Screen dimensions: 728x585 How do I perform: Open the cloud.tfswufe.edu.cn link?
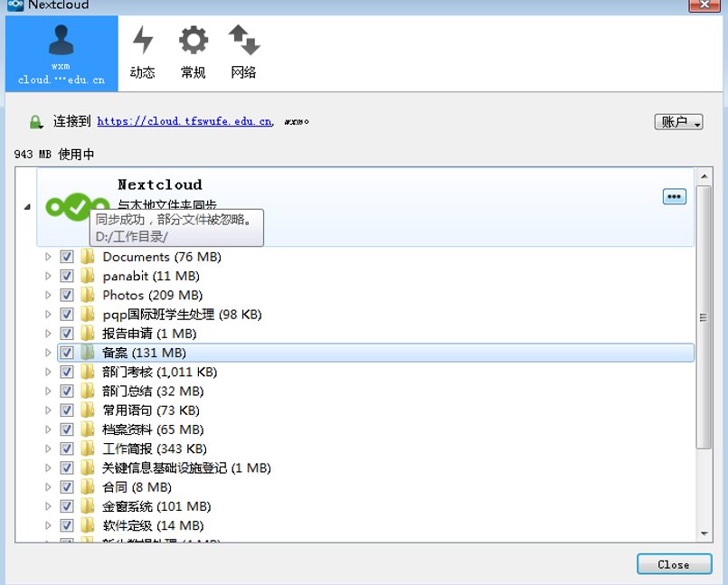click(x=184, y=121)
